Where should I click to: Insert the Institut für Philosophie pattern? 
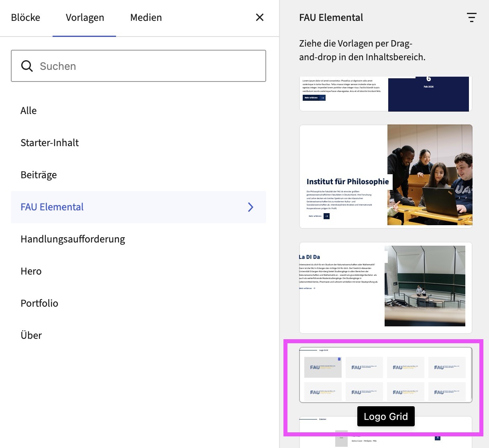(385, 176)
